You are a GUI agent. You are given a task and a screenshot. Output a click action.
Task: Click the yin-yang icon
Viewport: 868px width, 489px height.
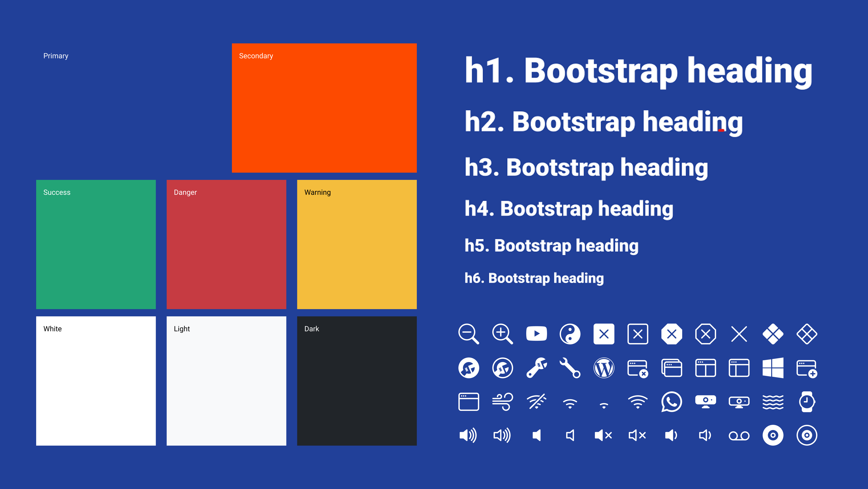pyautogui.click(x=570, y=334)
